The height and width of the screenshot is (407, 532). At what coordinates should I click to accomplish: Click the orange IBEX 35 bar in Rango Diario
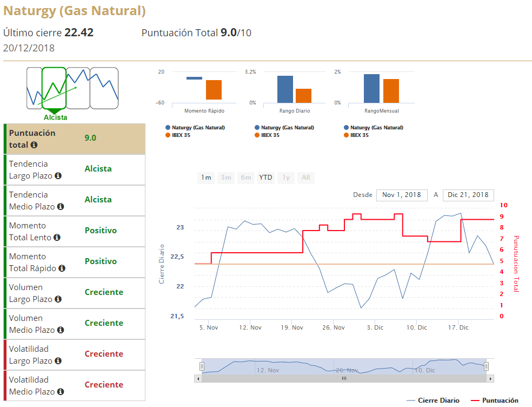pyautogui.click(x=304, y=96)
